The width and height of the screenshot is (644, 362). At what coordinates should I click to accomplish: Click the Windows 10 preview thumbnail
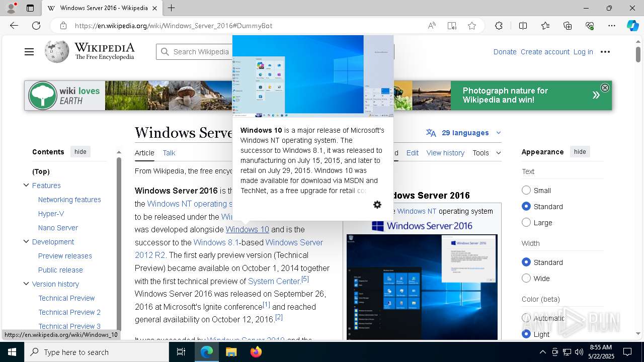pos(312,76)
